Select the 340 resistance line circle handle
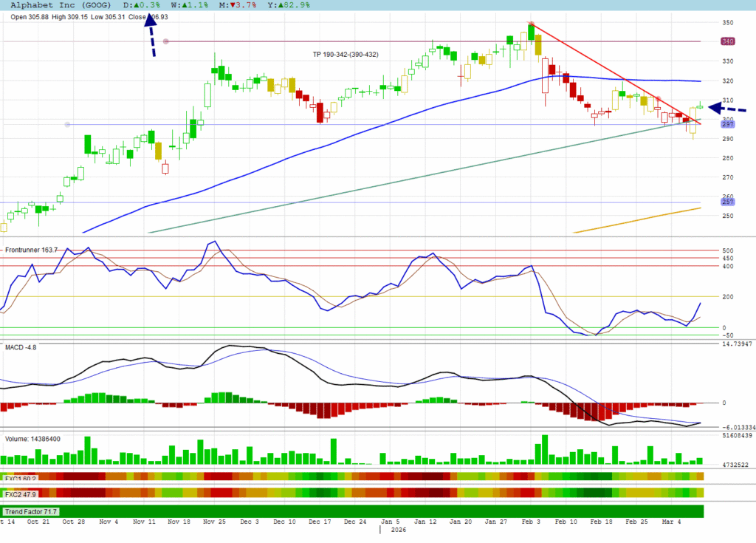The image size is (756, 543). point(166,41)
